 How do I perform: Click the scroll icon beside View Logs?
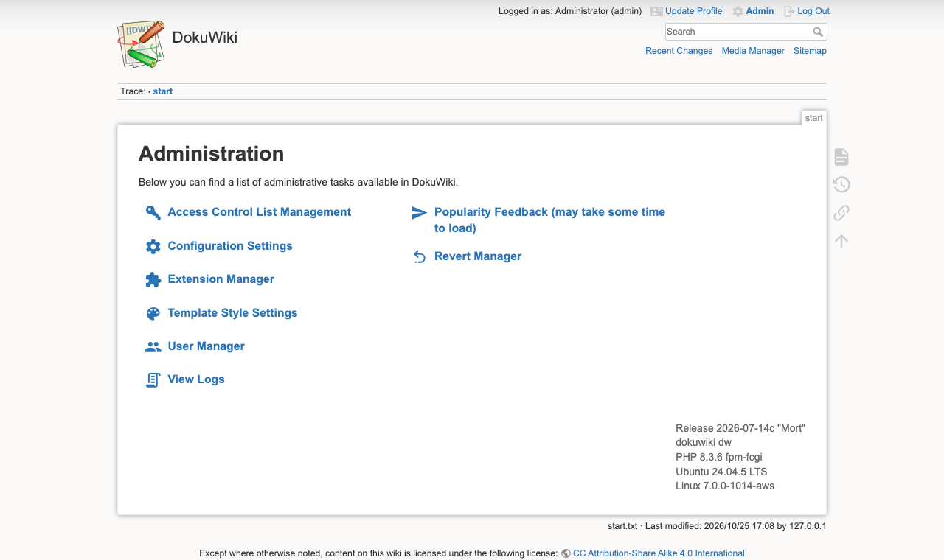pos(153,380)
